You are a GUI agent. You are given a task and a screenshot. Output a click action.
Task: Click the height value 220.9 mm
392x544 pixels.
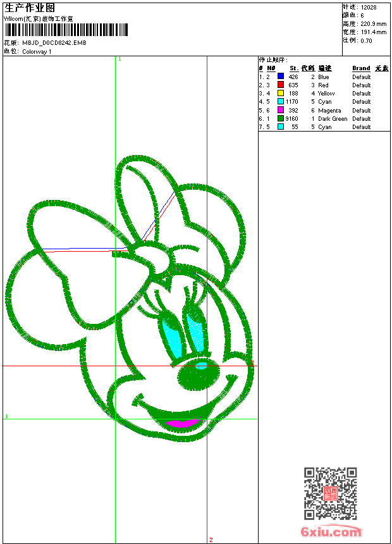click(373, 24)
